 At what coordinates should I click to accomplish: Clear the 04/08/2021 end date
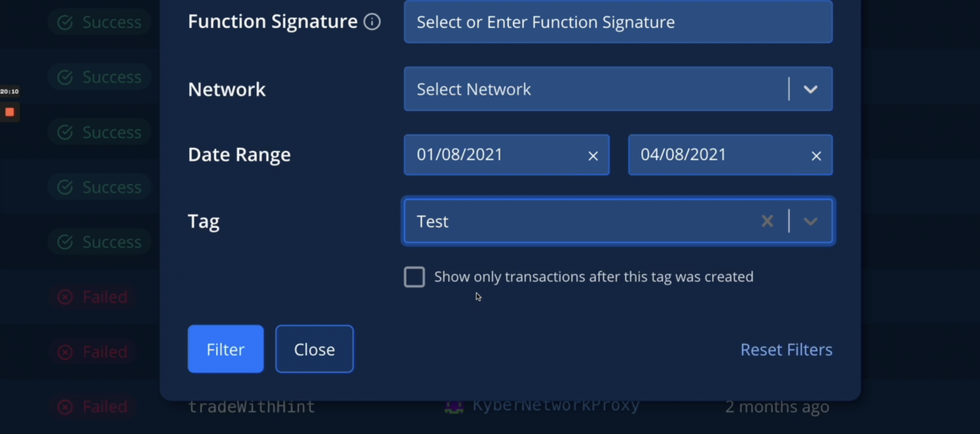tap(816, 156)
